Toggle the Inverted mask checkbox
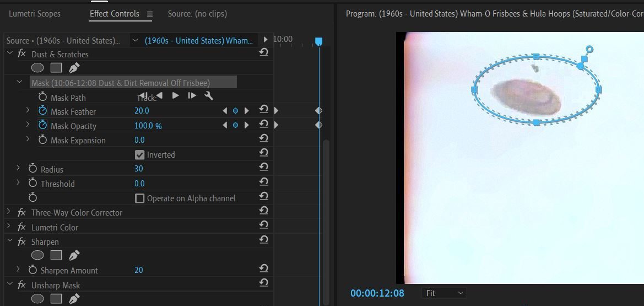Screen dimensions: 644x306 (x=139, y=154)
